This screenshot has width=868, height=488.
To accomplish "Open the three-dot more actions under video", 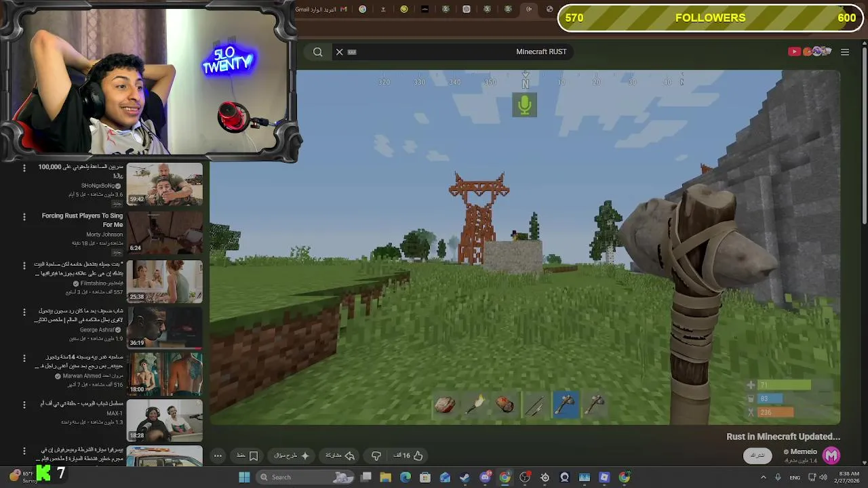I will 218,455.
